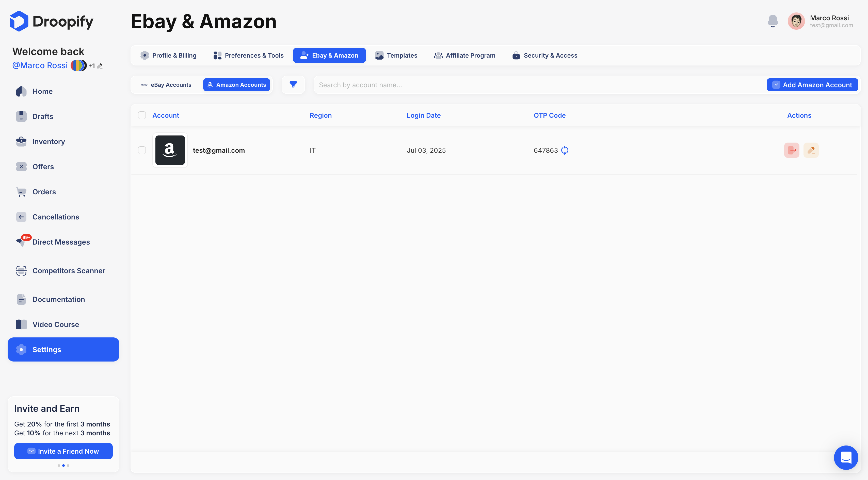Click Marco Rossi profile avatar
Screen dimensions: 868x480
796,21
